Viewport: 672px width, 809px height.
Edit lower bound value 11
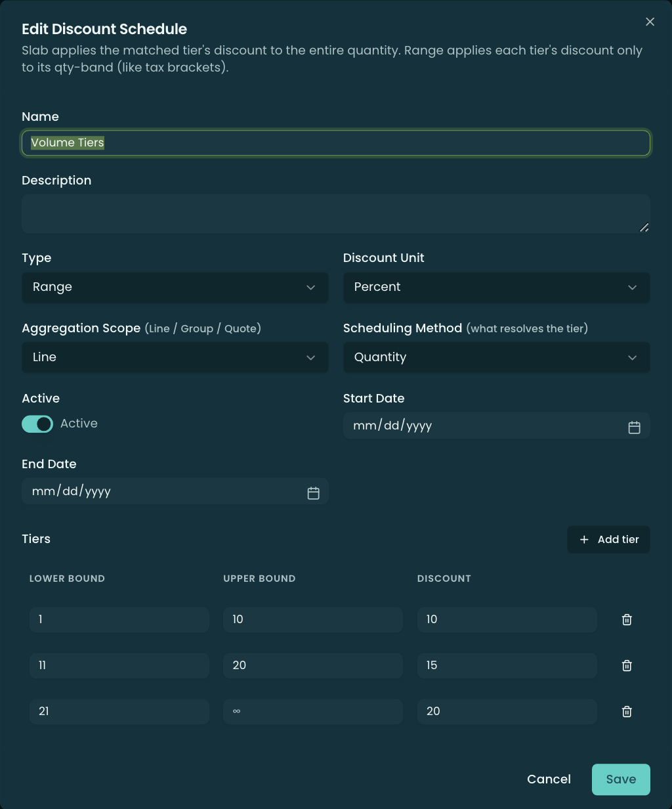(x=119, y=665)
